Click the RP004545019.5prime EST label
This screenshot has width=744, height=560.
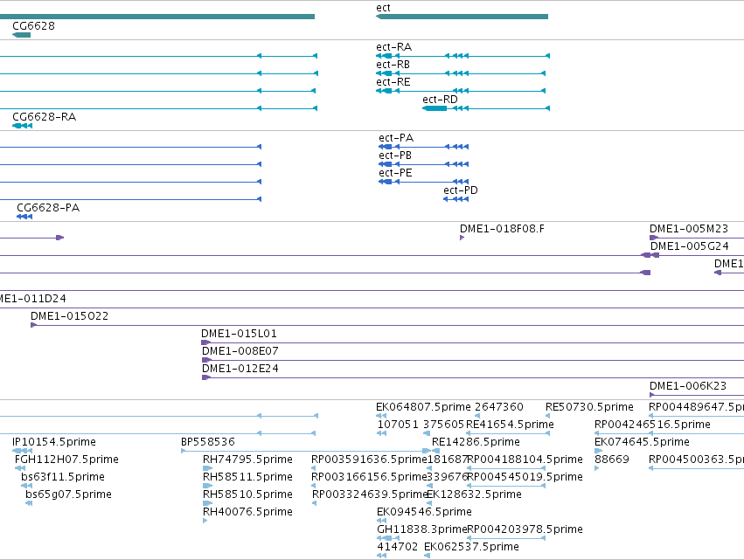(x=525, y=477)
